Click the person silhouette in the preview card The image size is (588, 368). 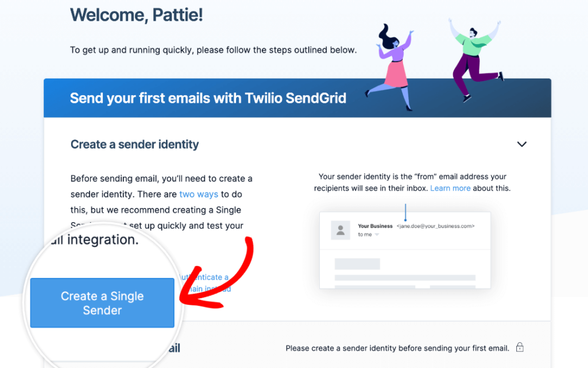click(339, 230)
